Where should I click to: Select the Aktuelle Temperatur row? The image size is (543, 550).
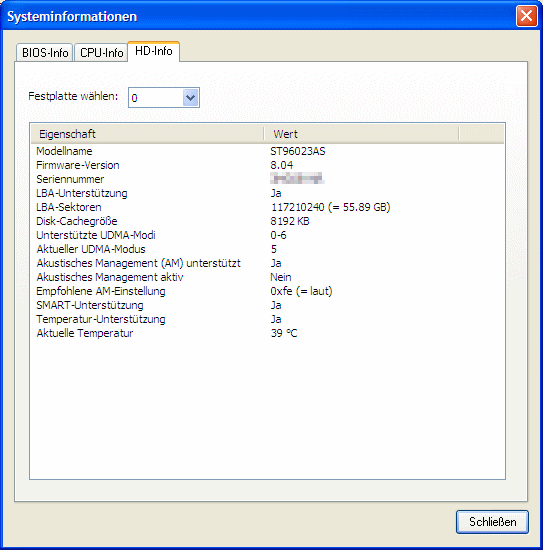(267, 333)
